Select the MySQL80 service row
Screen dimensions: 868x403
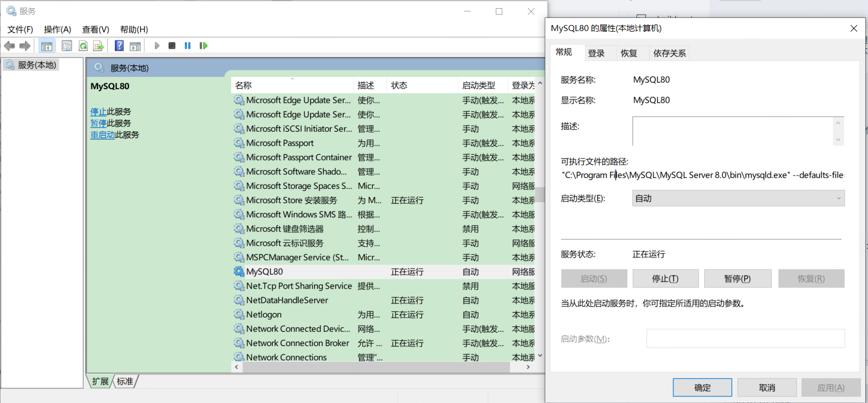click(x=384, y=271)
